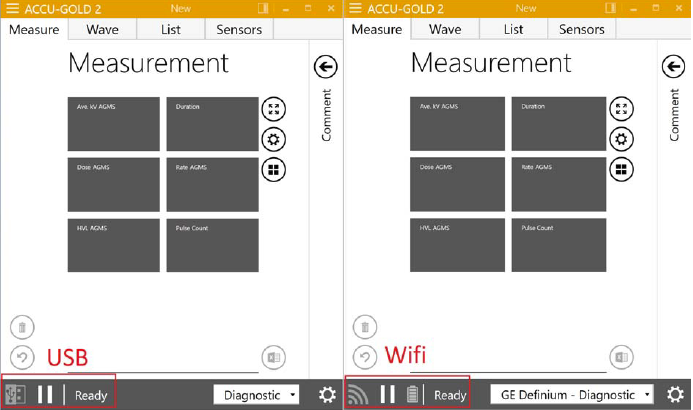Click Ready status text in right window
The image size is (693, 410).
click(x=450, y=395)
